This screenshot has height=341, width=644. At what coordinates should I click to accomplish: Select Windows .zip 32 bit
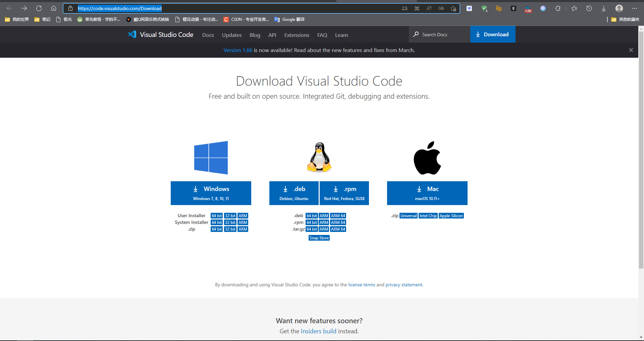click(x=230, y=229)
